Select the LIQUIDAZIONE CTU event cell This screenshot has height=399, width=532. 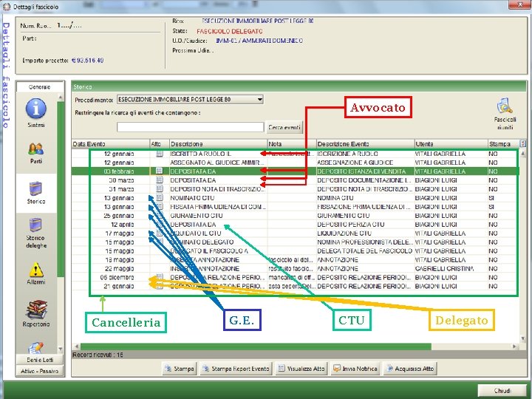point(365,233)
